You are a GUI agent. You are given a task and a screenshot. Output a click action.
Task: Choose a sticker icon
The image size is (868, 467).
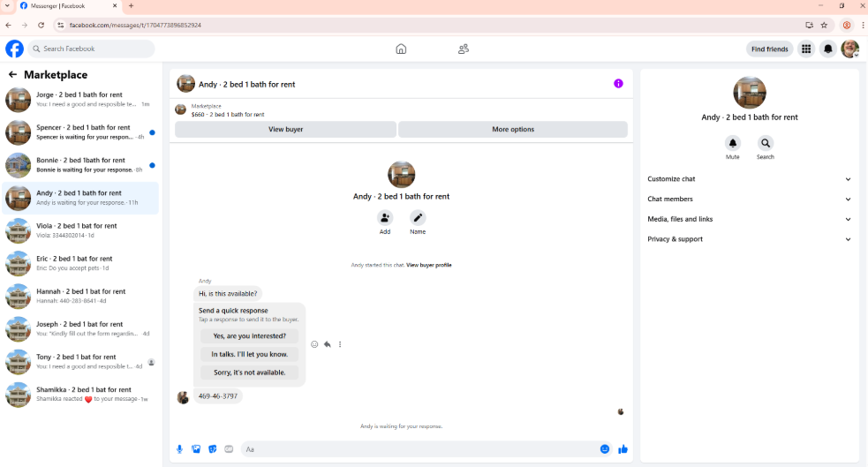click(x=213, y=449)
